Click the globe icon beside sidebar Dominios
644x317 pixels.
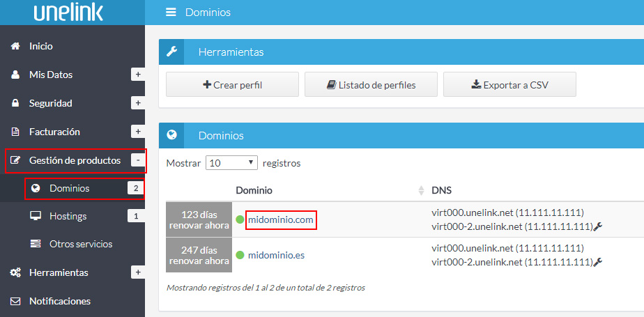tap(36, 189)
